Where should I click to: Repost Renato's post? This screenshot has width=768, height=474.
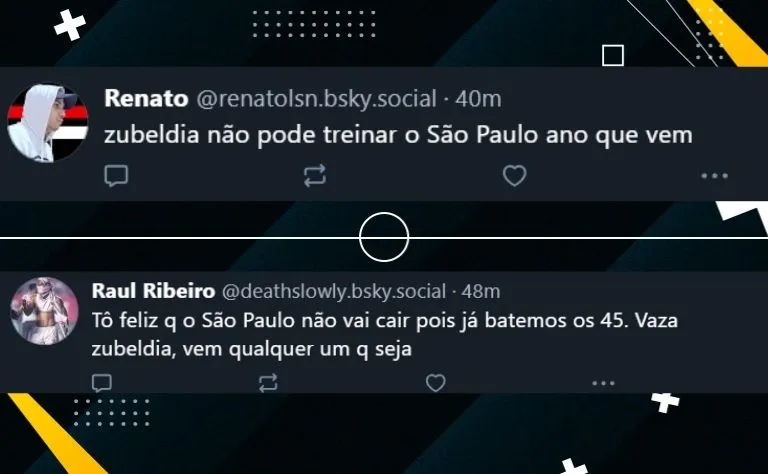314,175
